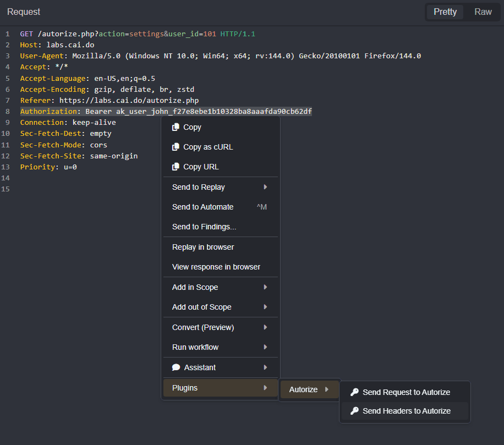
Task: Expand the Send to Replay submenu arrow
Action: click(x=265, y=187)
